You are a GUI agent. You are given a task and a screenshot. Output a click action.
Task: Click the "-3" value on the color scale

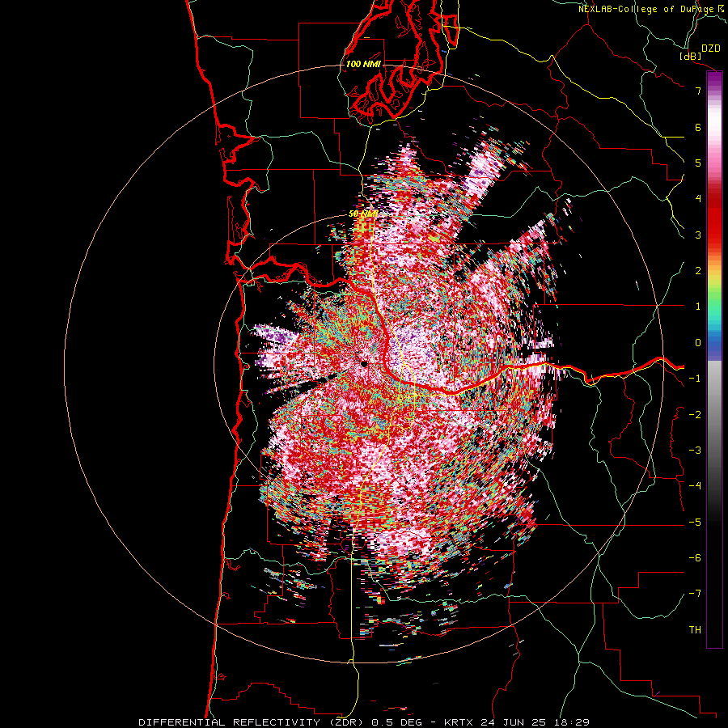pos(695,451)
